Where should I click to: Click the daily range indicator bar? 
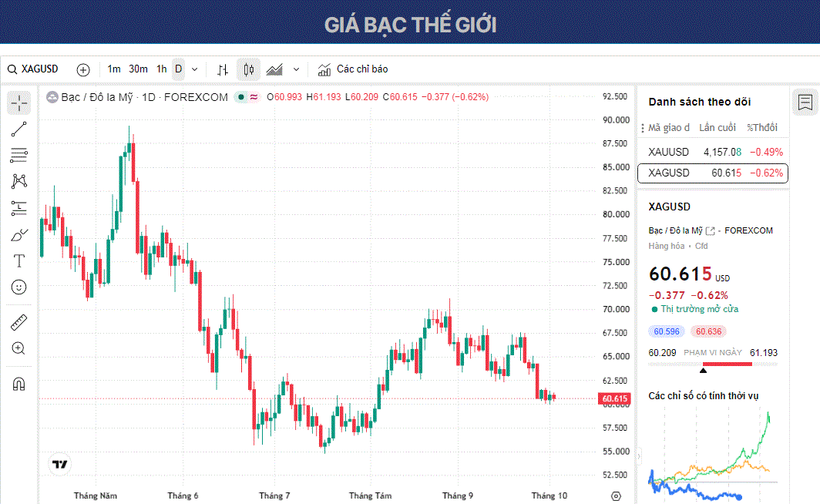pos(713,365)
